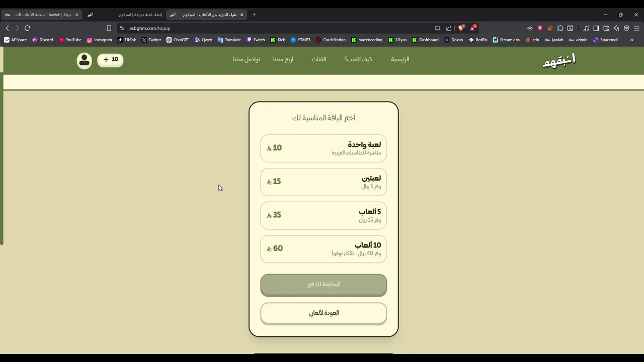The image size is (644, 362).
Task: Open the Brave VPN shield icon
Action: click(x=626, y=28)
